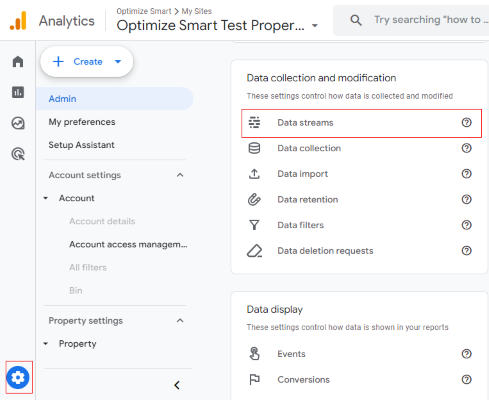
Task: Open the Data streams link
Action: (x=305, y=123)
